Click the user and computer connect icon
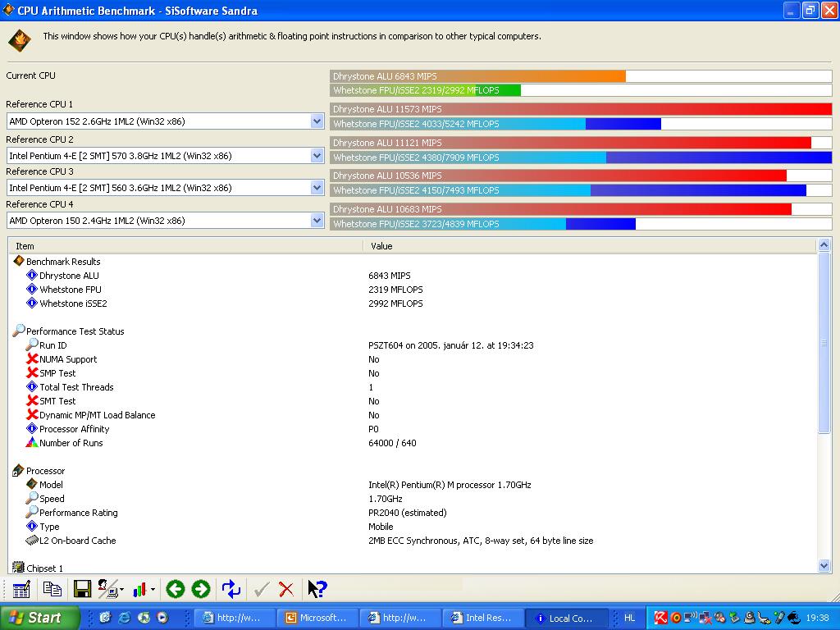This screenshot has width=840, height=630. 107,589
